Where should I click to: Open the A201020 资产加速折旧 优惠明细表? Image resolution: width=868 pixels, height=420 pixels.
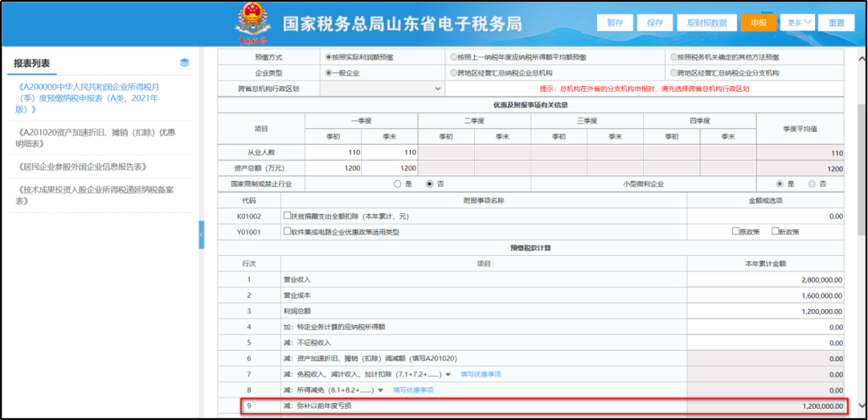click(x=95, y=138)
